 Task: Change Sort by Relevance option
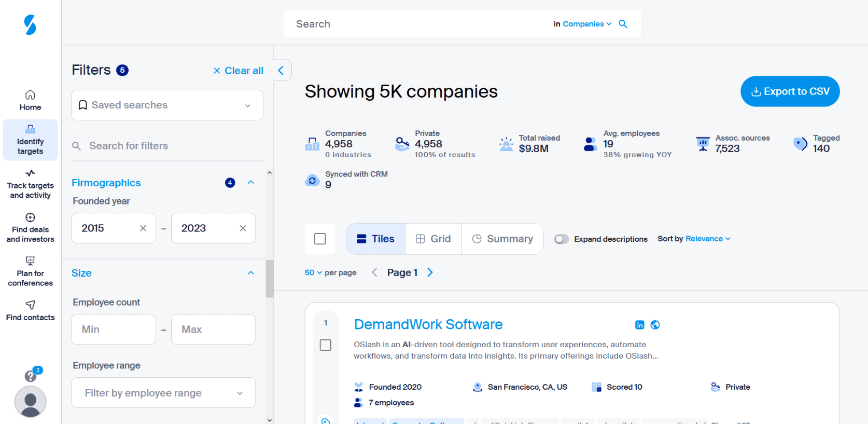coord(708,239)
